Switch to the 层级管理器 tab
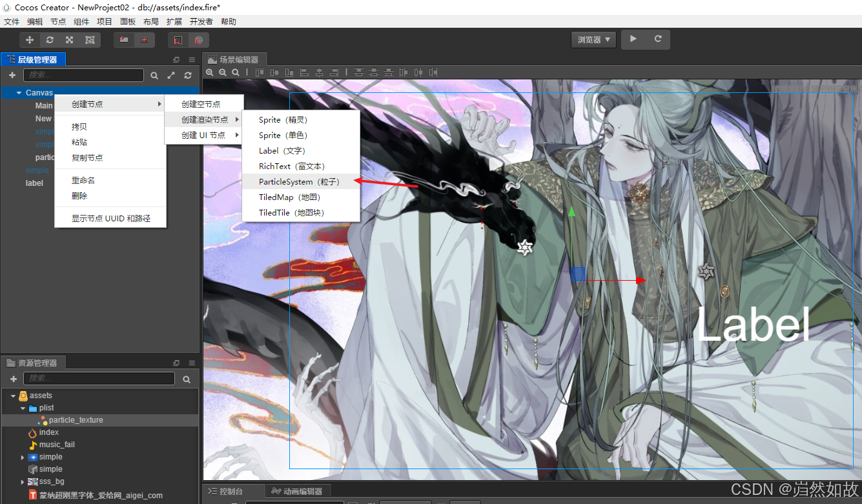862x504 pixels. [x=33, y=59]
